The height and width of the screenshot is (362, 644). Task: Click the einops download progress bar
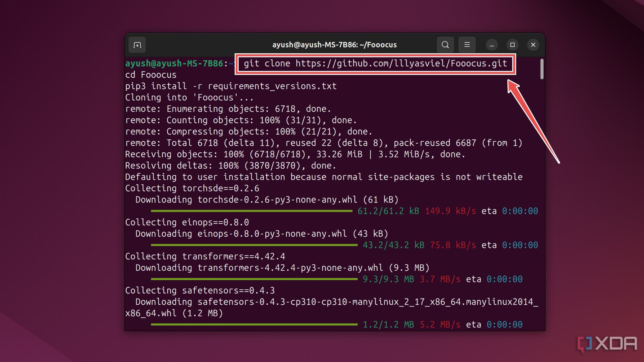click(x=254, y=245)
